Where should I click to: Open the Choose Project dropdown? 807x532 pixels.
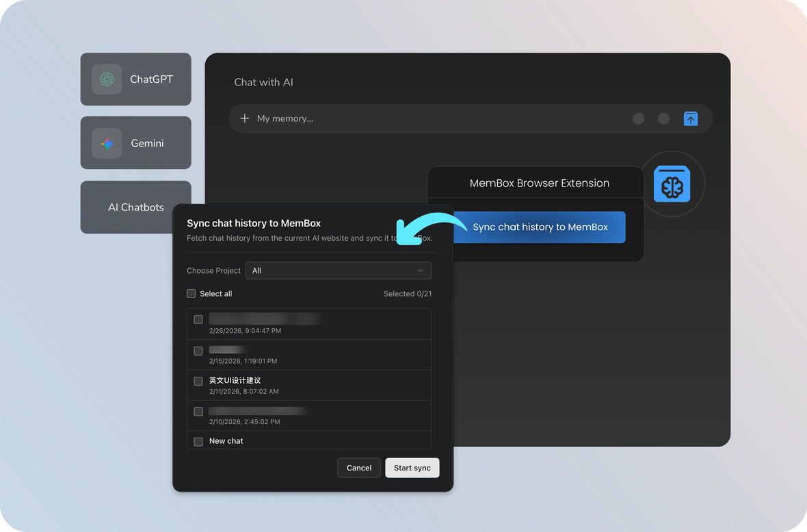click(338, 271)
